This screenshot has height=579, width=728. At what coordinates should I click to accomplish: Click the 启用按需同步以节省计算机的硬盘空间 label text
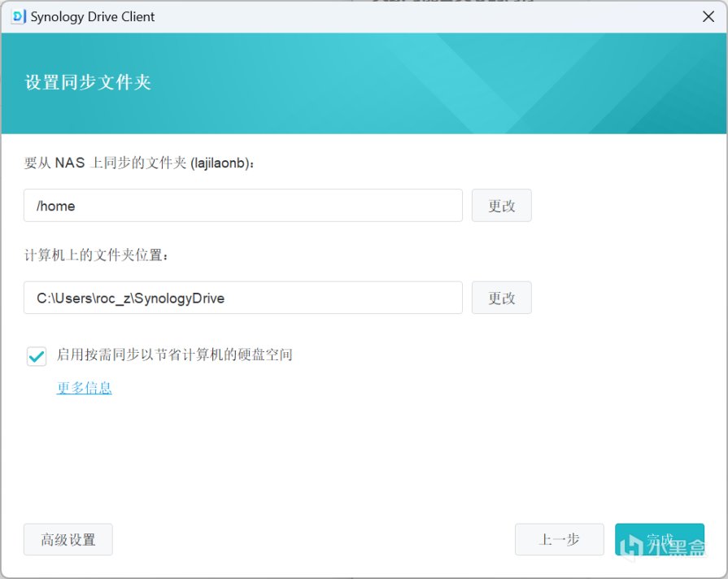(175, 355)
